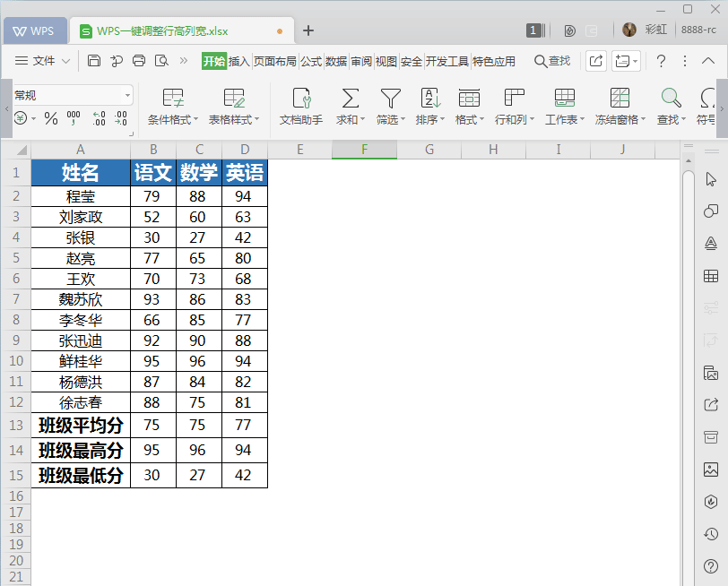
Task: Click the table grid icon in sidebar
Action: tap(711, 276)
